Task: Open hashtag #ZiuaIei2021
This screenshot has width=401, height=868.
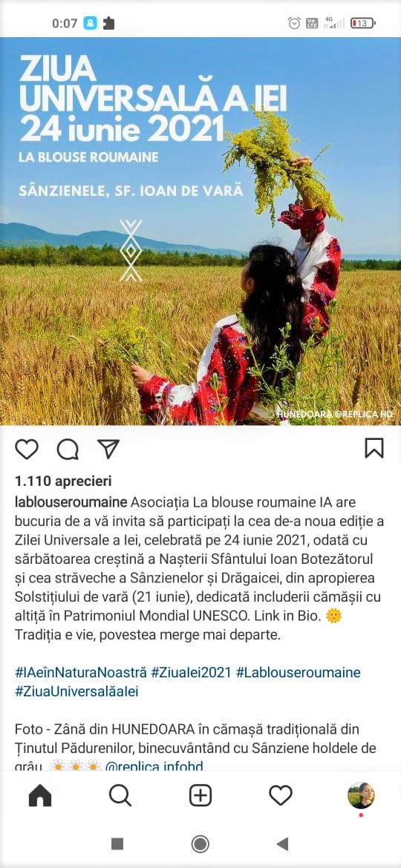Action: [192, 673]
